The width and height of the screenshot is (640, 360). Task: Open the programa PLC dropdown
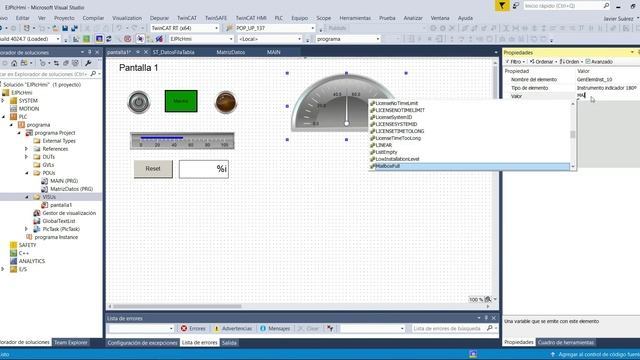[x=378, y=39]
